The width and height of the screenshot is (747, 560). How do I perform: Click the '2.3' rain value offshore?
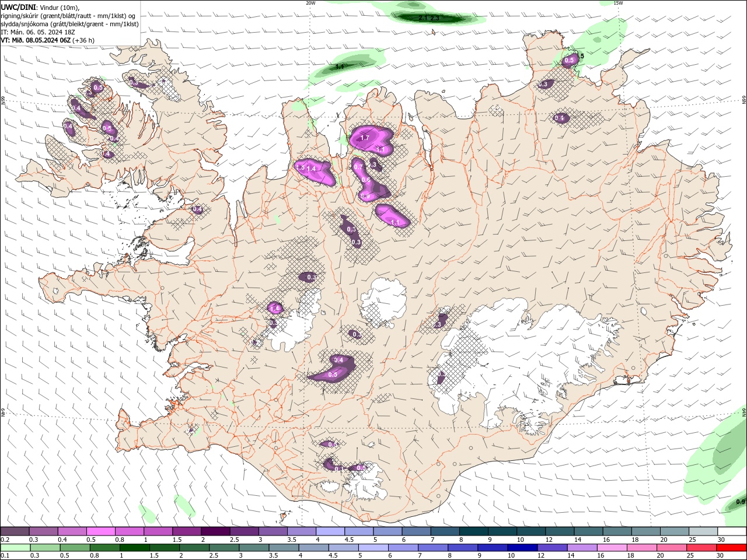click(435, 18)
